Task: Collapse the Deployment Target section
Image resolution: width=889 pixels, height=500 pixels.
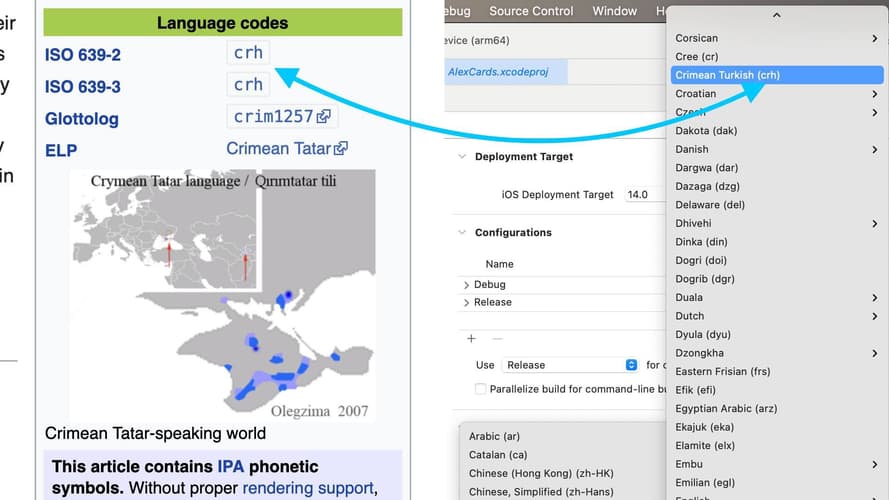Action: (x=462, y=157)
